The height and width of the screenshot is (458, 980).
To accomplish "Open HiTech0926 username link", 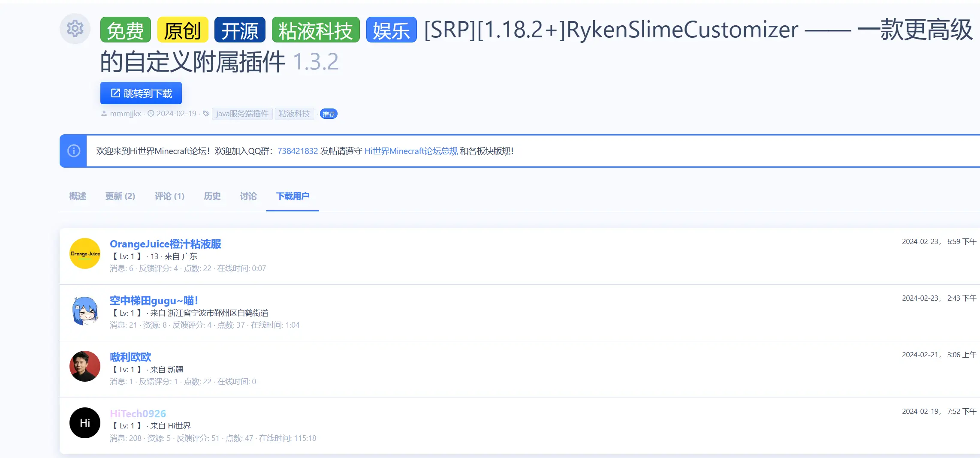I will (138, 413).
